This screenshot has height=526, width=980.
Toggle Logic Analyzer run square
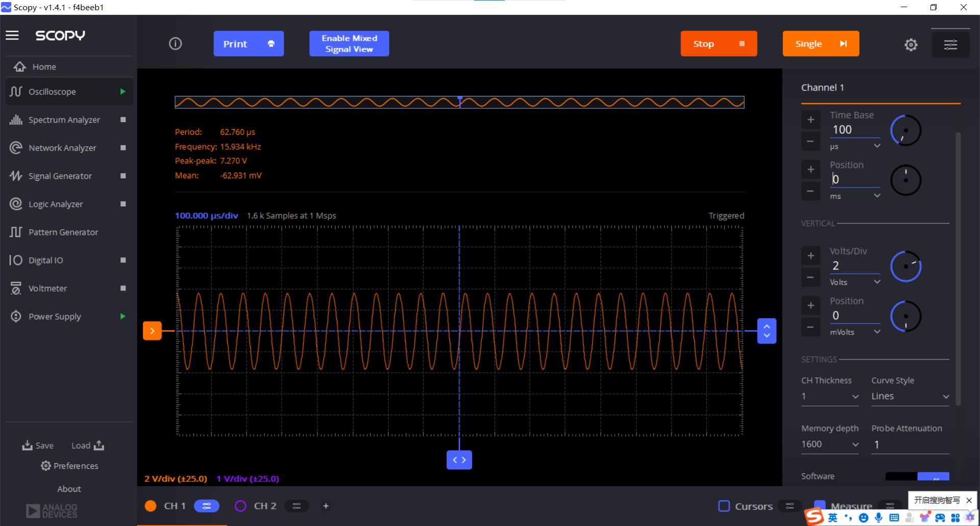coord(123,204)
